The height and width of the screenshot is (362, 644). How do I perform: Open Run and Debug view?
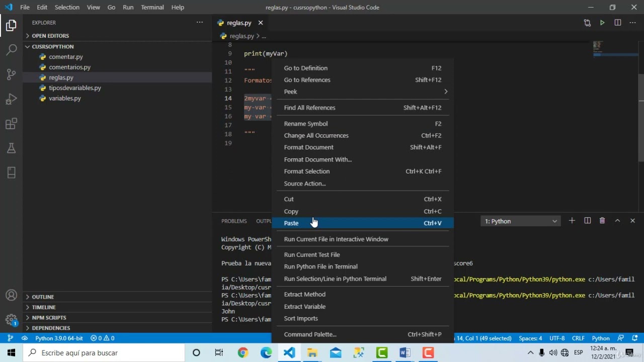click(11, 99)
